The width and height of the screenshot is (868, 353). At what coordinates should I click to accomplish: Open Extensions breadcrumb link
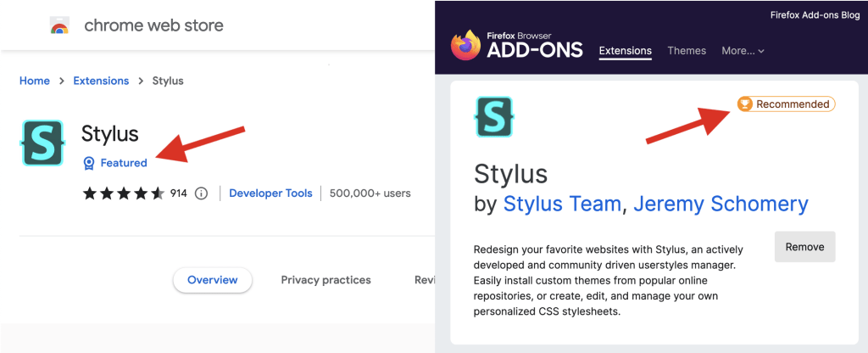[102, 81]
